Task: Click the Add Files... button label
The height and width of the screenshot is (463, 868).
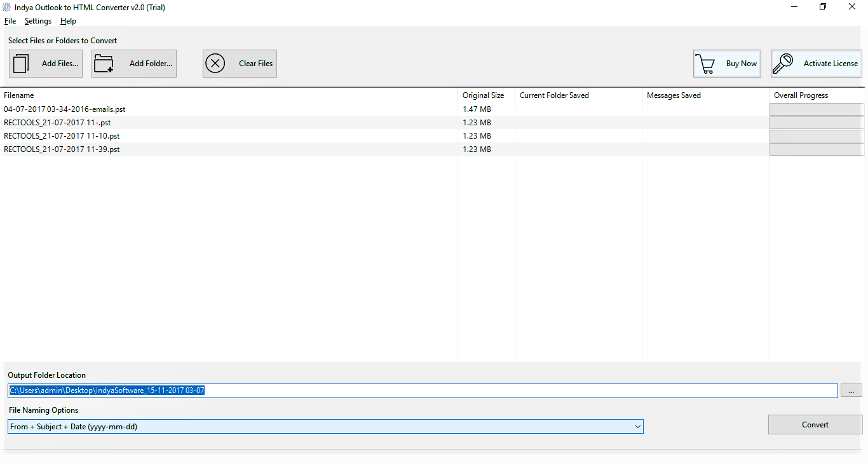Action: coord(60,64)
